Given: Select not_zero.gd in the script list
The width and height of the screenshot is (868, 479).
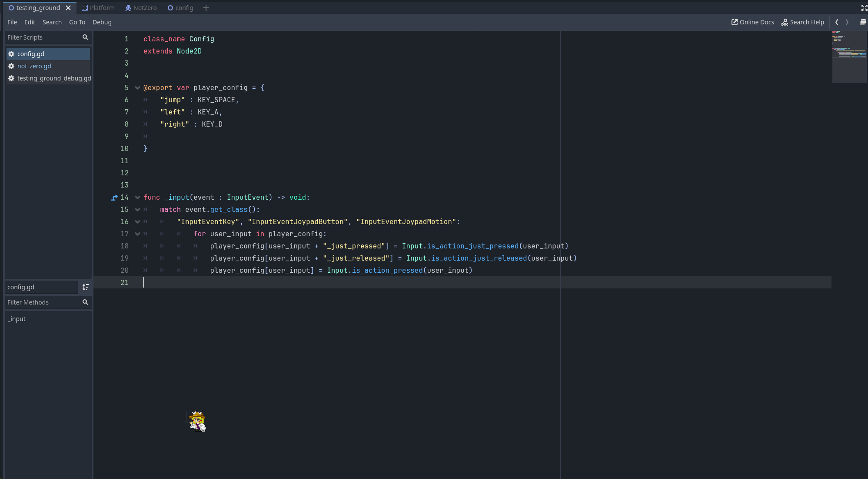Looking at the screenshot, I should [34, 66].
